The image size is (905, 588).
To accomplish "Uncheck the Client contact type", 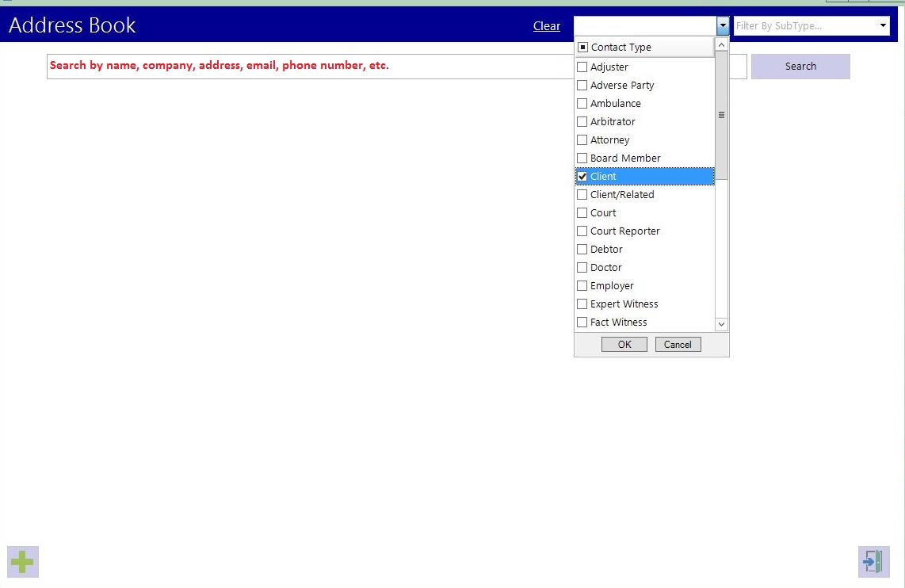I will [582, 177].
